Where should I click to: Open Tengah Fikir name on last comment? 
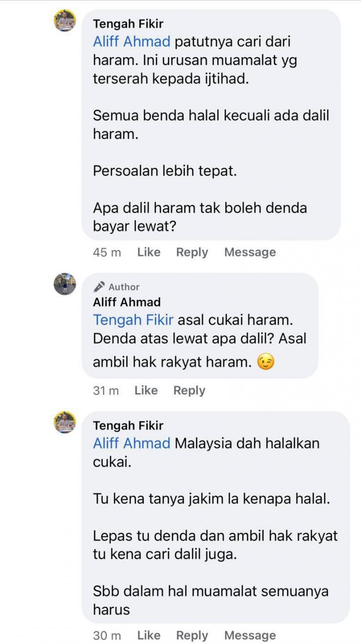(128, 425)
